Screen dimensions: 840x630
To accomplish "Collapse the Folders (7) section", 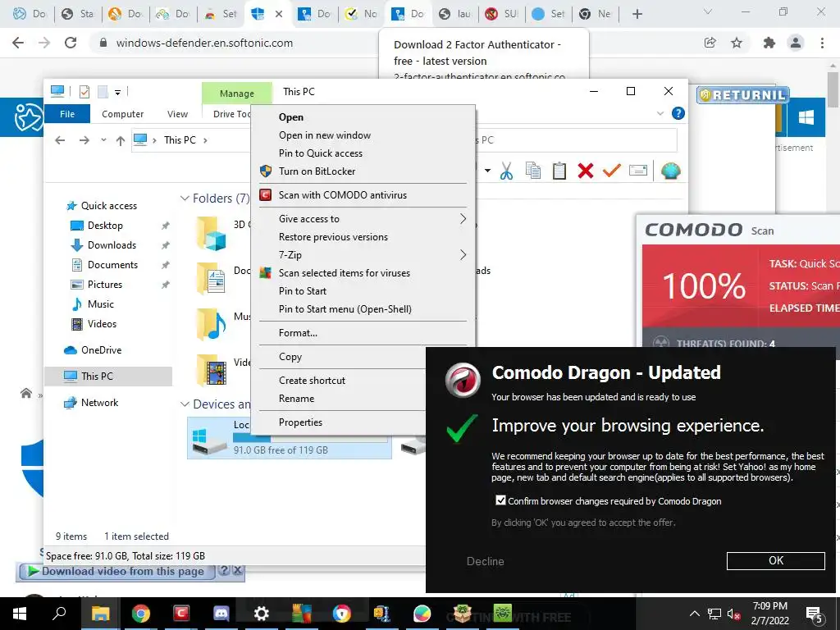I will 185,199.
